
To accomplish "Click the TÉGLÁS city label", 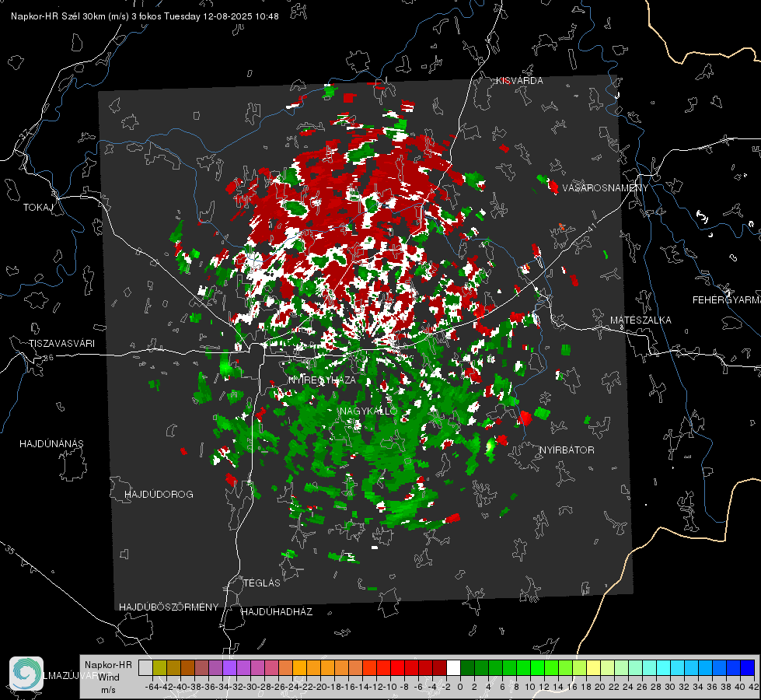I will (x=262, y=583).
